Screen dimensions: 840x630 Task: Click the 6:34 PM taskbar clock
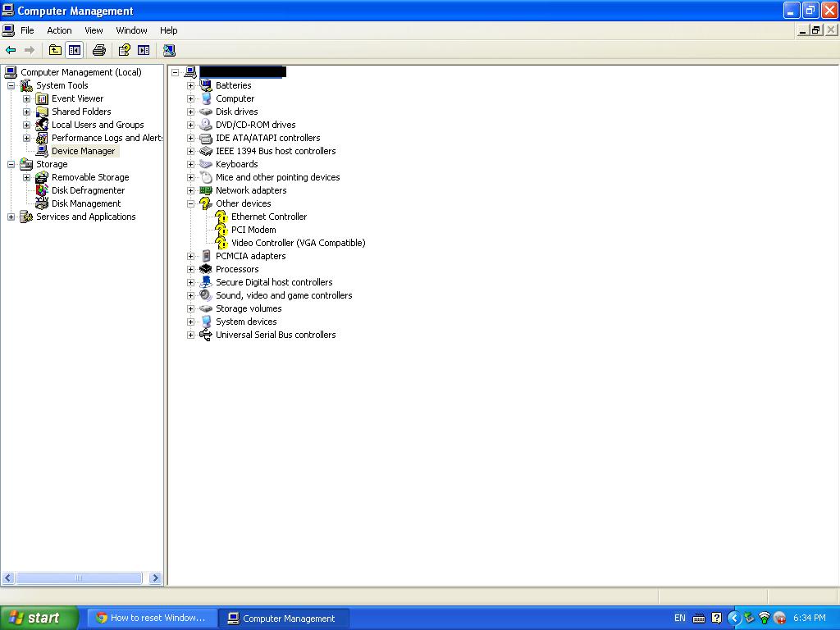[x=810, y=619]
